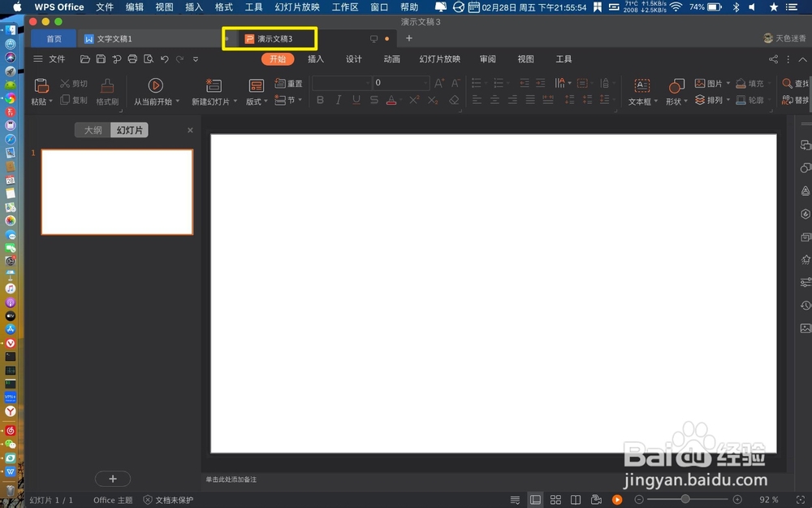Click the Text Box (文本框) icon
The height and width of the screenshot is (508, 812).
point(642,85)
